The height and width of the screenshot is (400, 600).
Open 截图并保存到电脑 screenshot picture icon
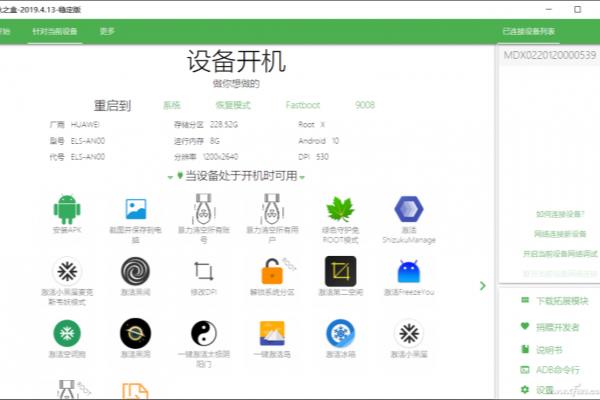pyautogui.click(x=135, y=209)
